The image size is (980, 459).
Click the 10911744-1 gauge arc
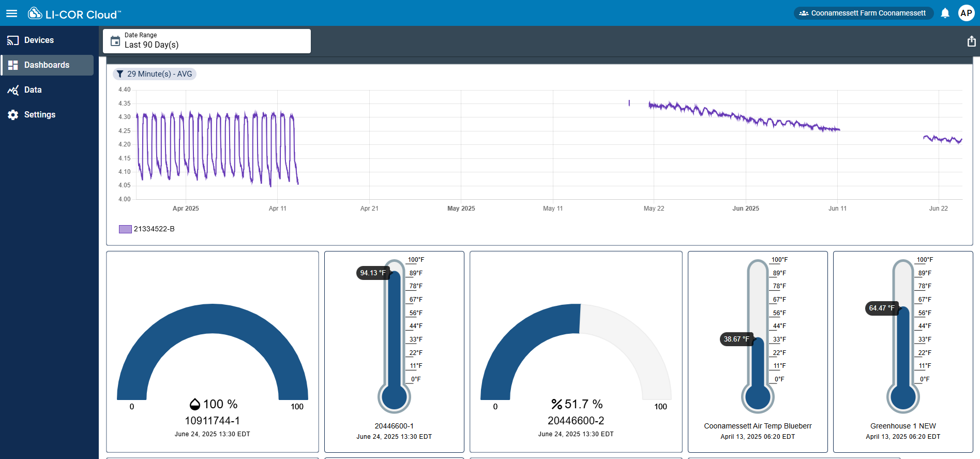pos(213,319)
